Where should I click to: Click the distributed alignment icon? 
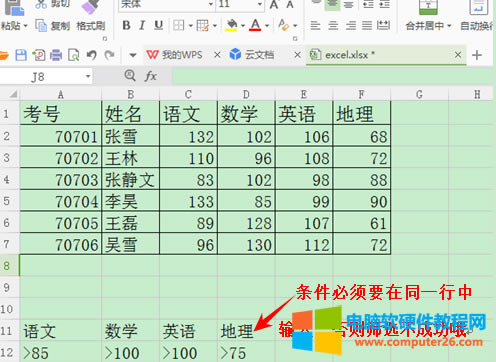(383, 25)
